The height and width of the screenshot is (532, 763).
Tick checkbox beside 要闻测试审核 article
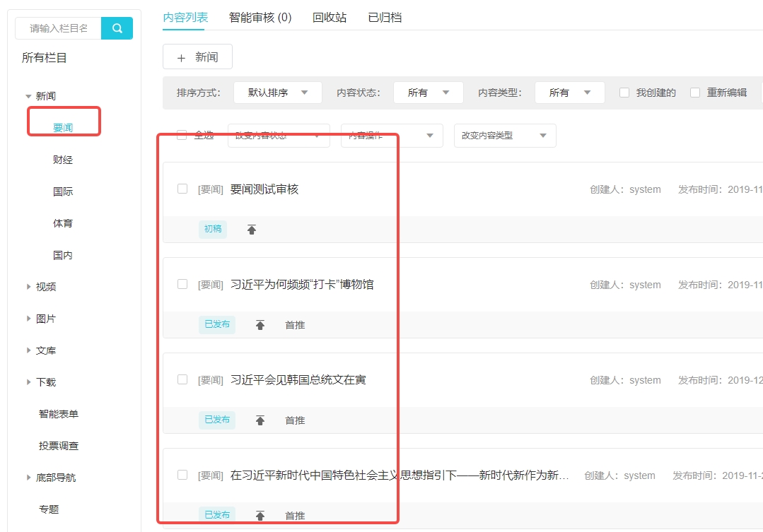182,189
